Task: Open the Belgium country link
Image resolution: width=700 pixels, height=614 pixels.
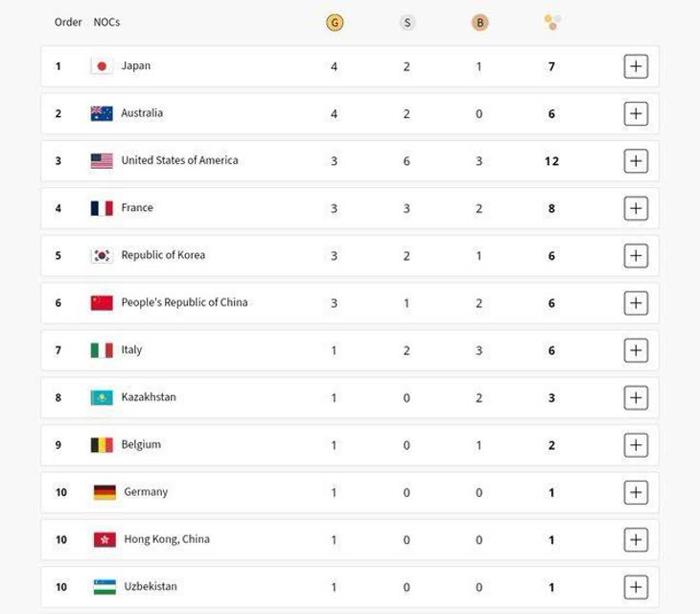Action: point(141,444)
